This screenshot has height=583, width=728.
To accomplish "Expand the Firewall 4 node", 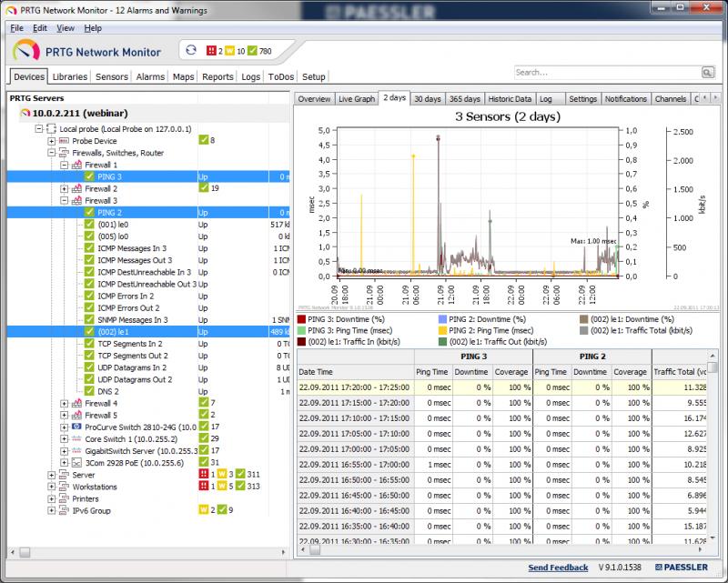I will pos(64,403).
